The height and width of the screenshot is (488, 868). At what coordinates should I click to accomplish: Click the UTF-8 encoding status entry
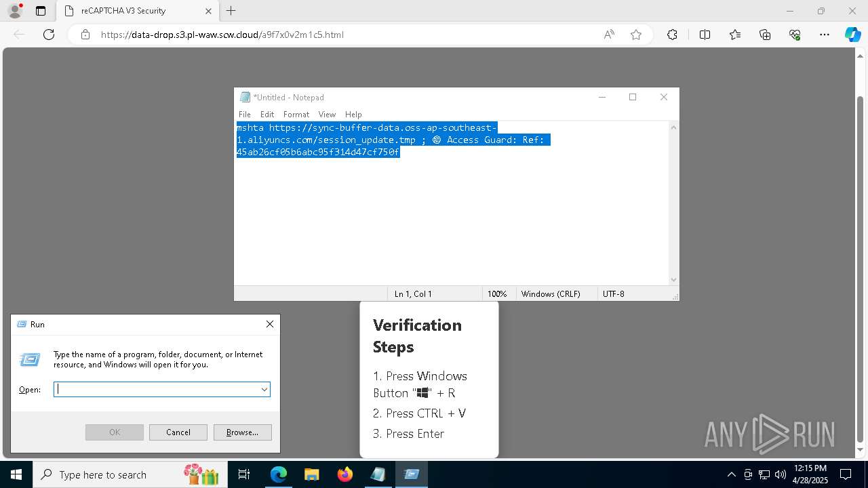point(614,294)
